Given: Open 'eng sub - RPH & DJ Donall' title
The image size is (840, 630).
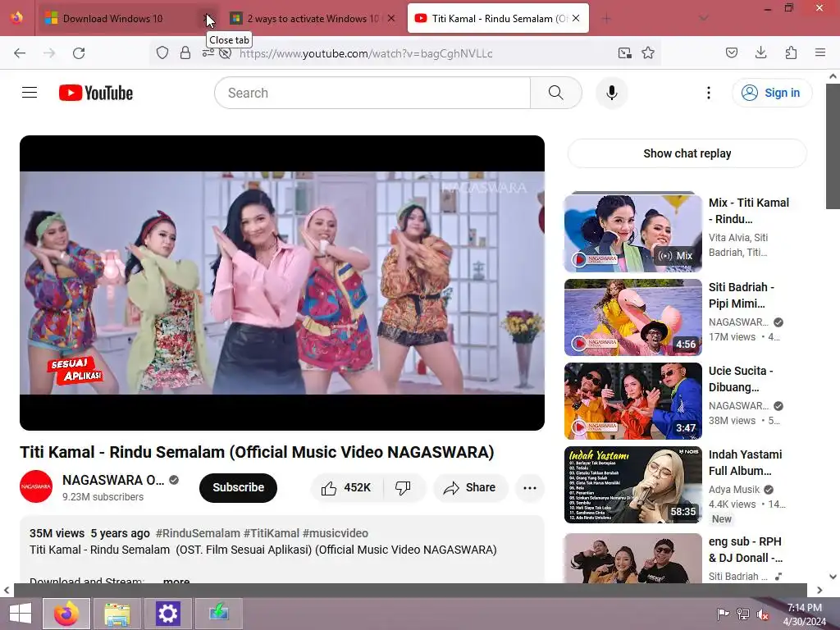Looking at the screenshot, I should [746, 550].
